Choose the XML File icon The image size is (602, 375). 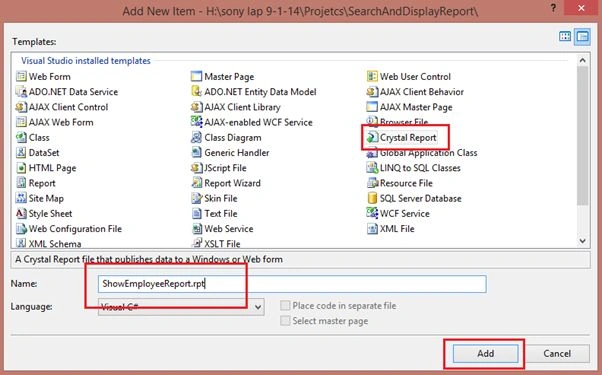(372, 229)
